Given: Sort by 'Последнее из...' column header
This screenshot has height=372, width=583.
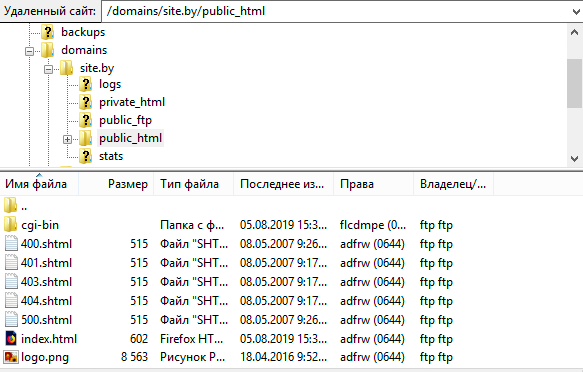Looking at the screenshot, I should pyautogui.click(x=283, y=184).
